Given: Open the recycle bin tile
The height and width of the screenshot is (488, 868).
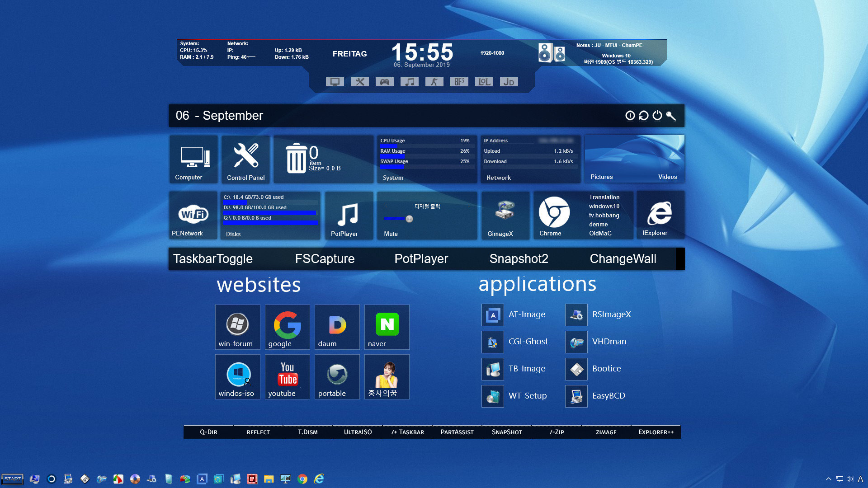Looking at the screenshot, I should [x=323, y=160].
